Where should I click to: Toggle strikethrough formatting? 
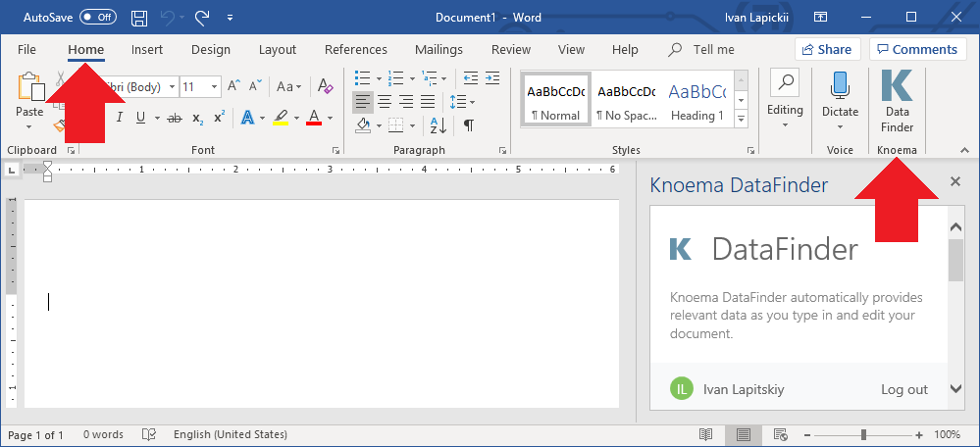[x=175, y=118]
